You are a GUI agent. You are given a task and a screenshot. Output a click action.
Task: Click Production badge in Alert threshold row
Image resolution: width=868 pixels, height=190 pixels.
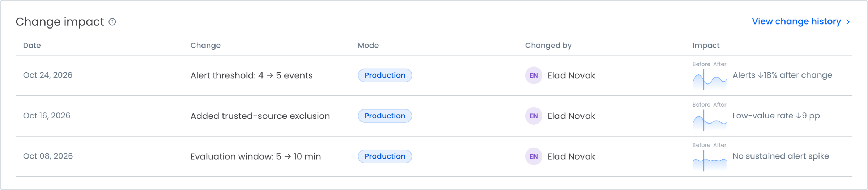[x=385, y=75]
